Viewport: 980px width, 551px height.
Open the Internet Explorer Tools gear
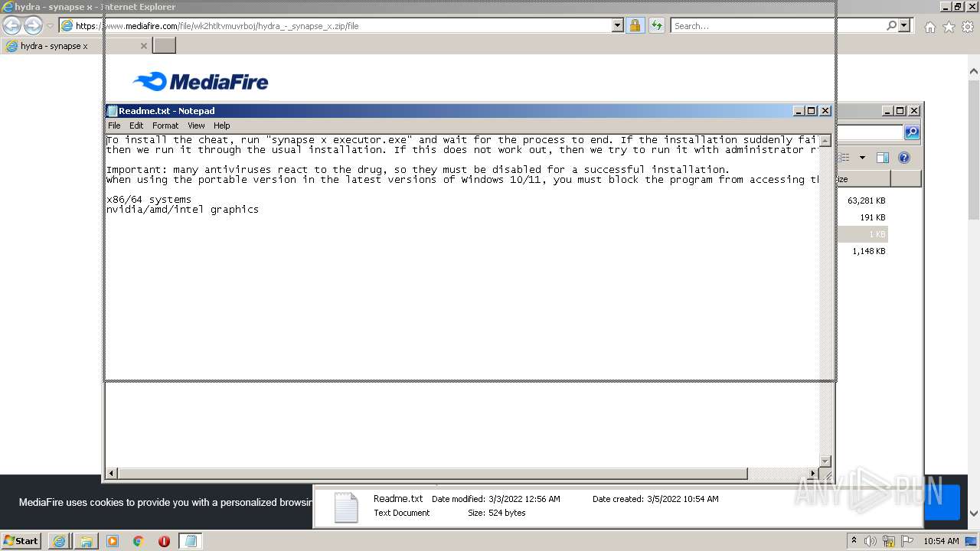968,27
